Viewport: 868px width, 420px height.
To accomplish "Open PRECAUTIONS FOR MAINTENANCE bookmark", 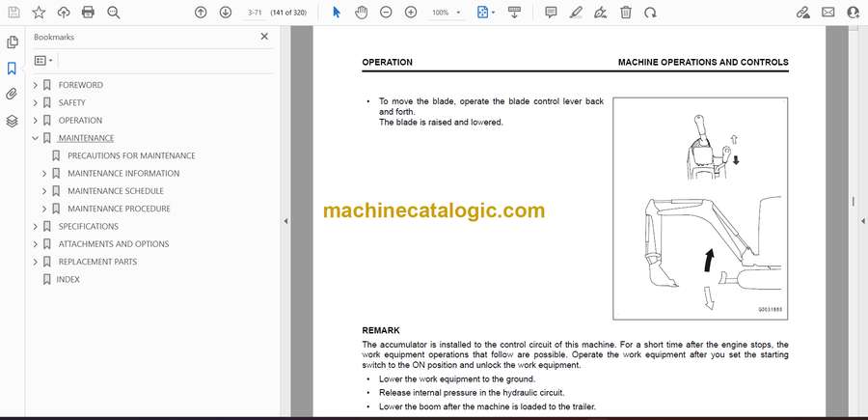I will pos(131,155).
